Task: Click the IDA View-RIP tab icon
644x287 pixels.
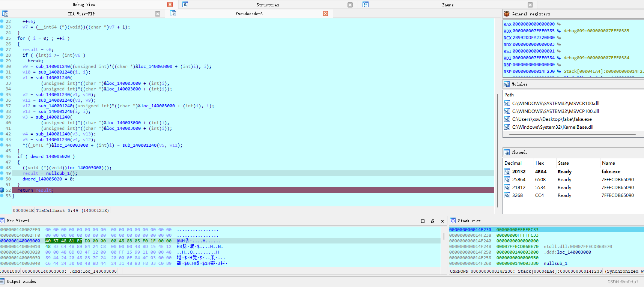Action: pyautogui.click(x=5, y=14)
